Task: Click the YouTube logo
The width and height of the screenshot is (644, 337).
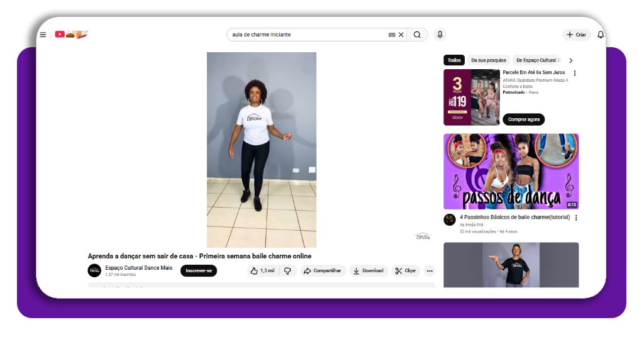Action: point(60,35)
